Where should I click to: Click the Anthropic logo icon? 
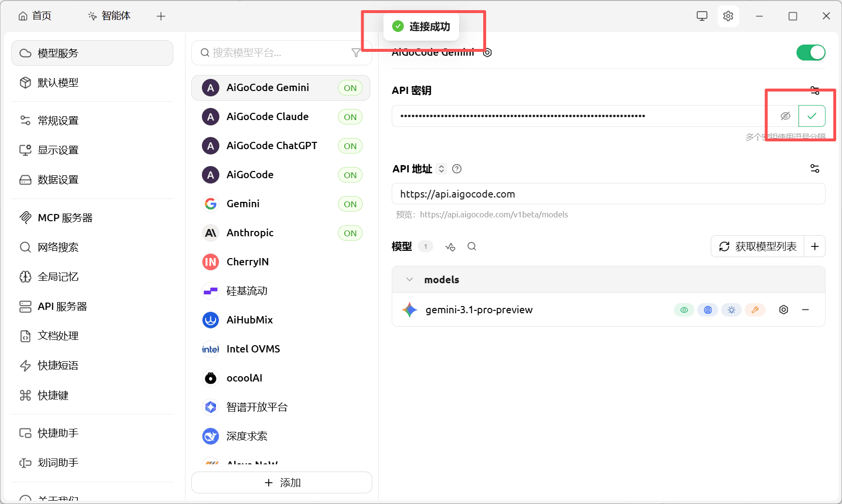[211, 233]
